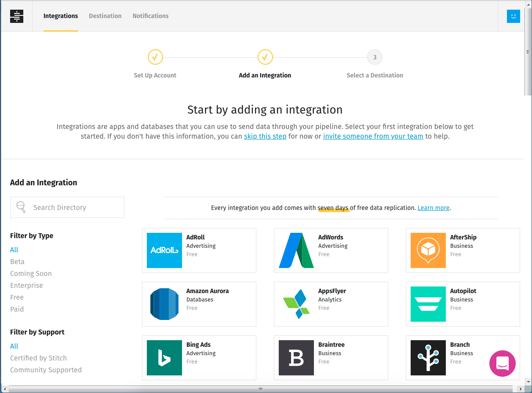
Task: Click the Set Up Account completed step
Action: pos(155,57)
